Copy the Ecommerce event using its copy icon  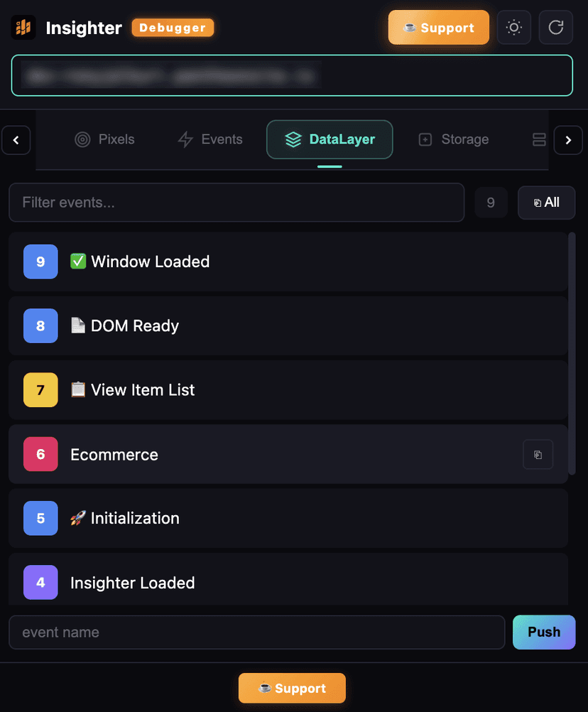coord(538,455)
